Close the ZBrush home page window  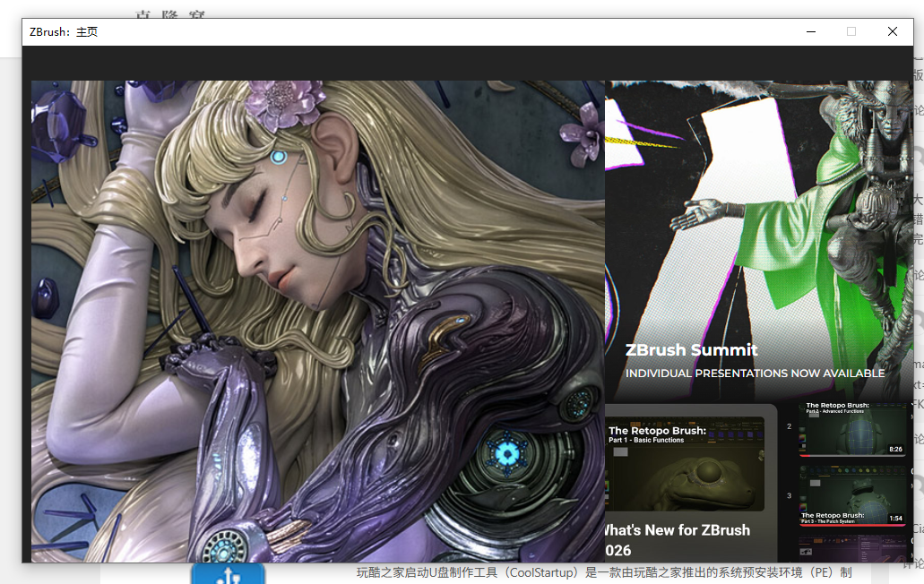click(892, 31)
